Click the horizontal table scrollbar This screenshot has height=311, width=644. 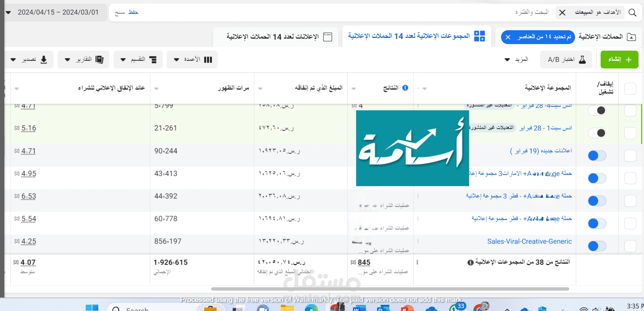[390, 289]
